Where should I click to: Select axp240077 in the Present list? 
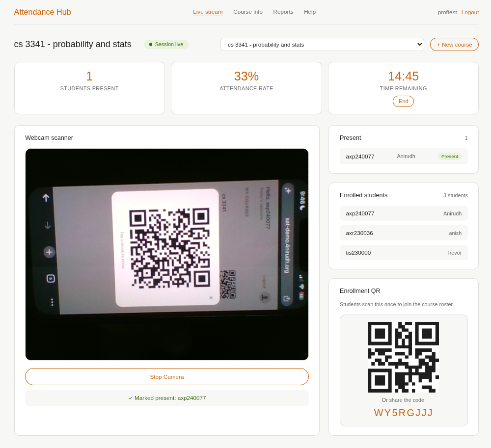coord(404,157)
